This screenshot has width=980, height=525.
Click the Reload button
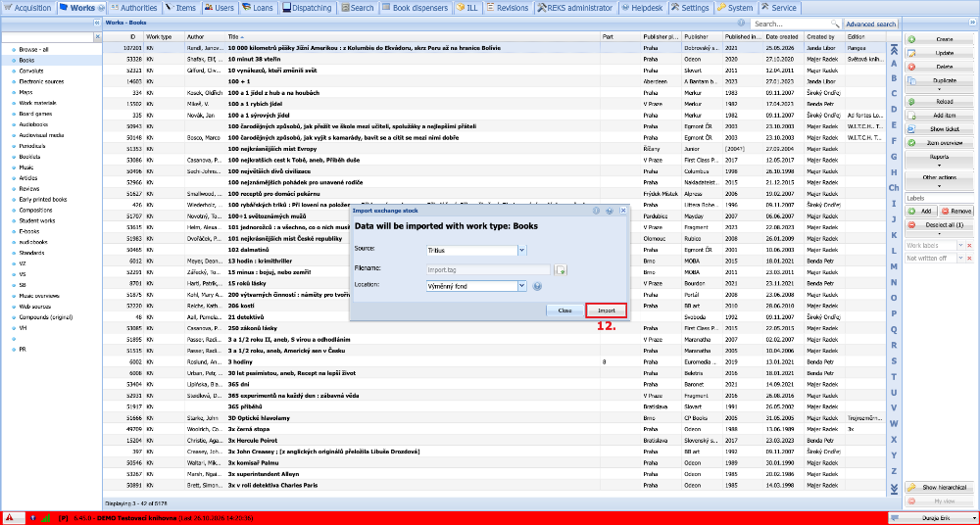tap(940, 102)
